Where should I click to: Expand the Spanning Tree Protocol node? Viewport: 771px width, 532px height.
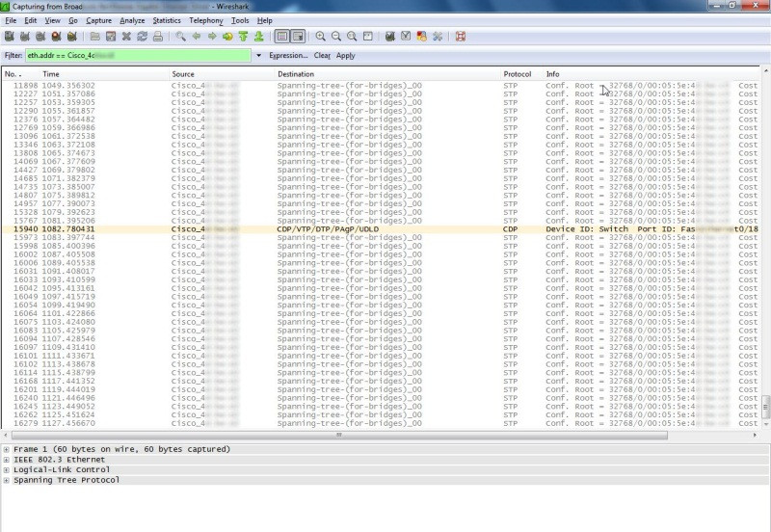(x=6, y=480)
